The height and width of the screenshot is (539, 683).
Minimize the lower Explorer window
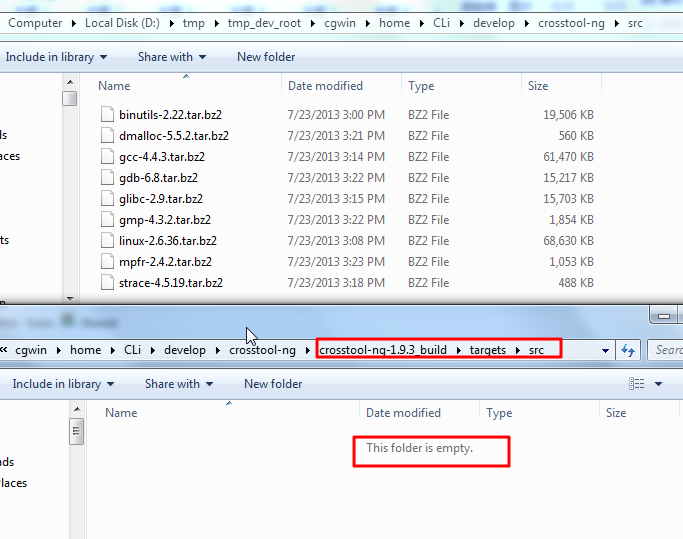(x=664, y=315)
